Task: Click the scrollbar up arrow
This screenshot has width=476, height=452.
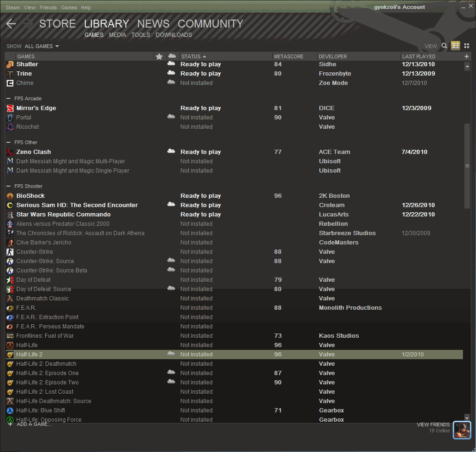Action: 467,66
